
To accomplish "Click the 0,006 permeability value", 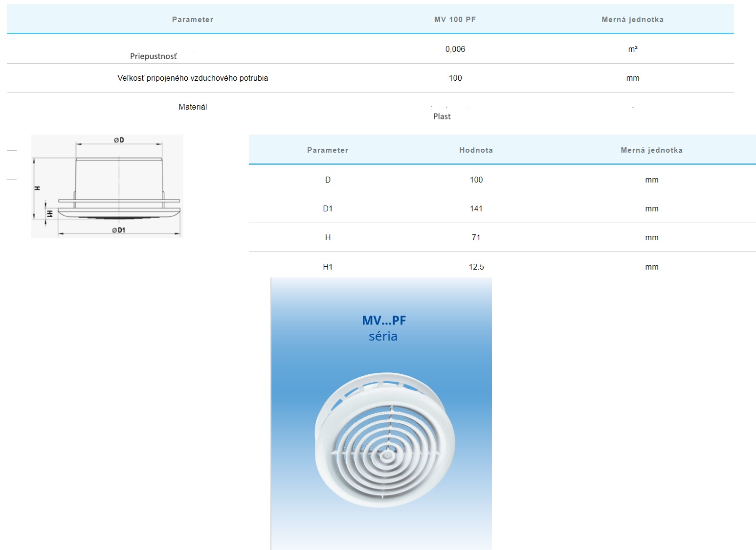I will (455, 49).
